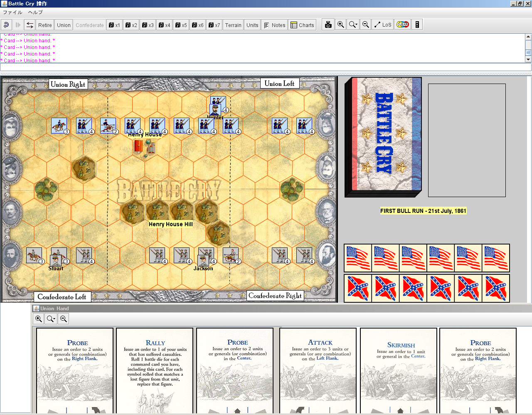Click the chat log scroll down arrow
This screenshot has width=532, height=415.
(528, 59)
